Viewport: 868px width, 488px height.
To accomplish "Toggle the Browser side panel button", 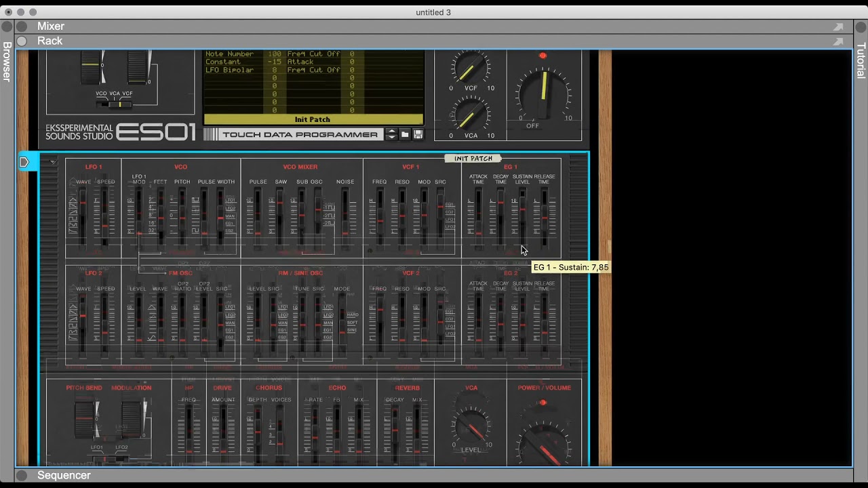I will pos(7,26).
